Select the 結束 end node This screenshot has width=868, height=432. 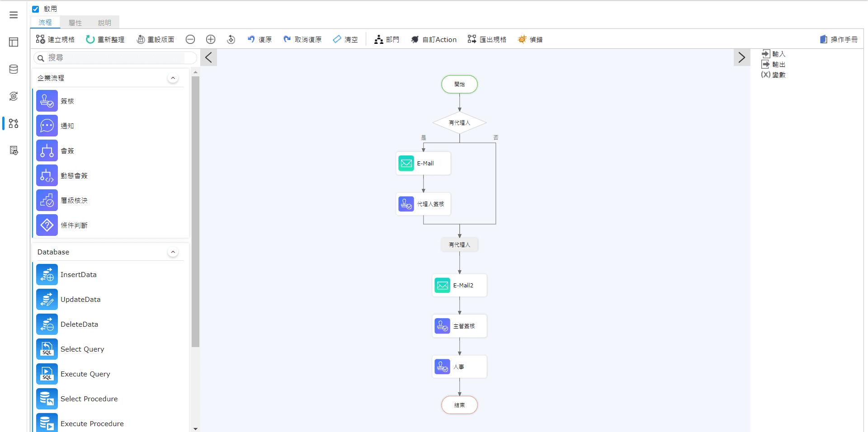coord(459,405)
